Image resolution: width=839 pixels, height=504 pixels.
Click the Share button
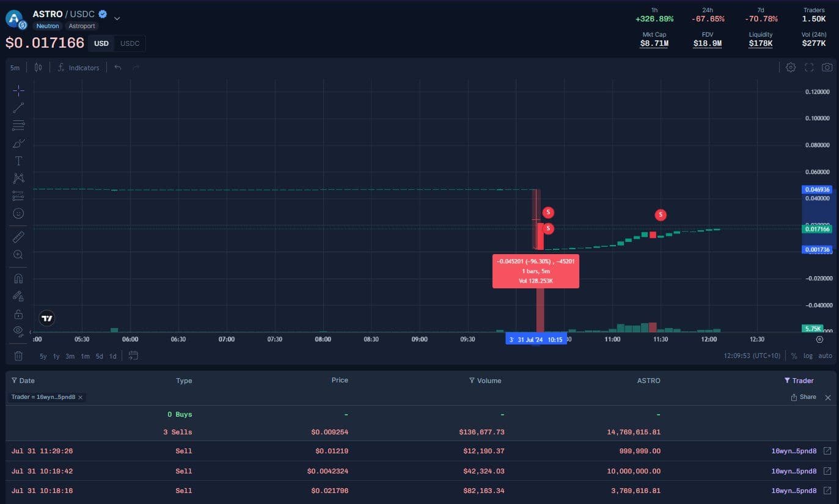pos(804,397)
